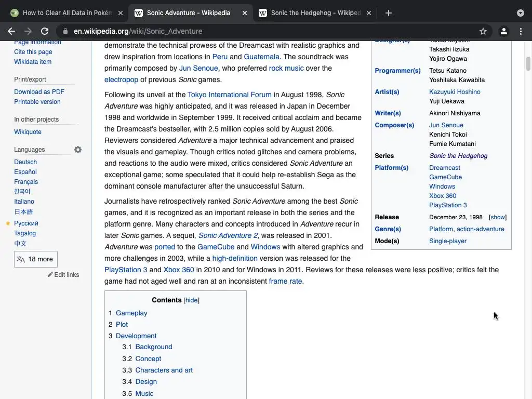Switch to Deutsch language version
The width and height of the screenshot is (532, 399).
[25, 162]
